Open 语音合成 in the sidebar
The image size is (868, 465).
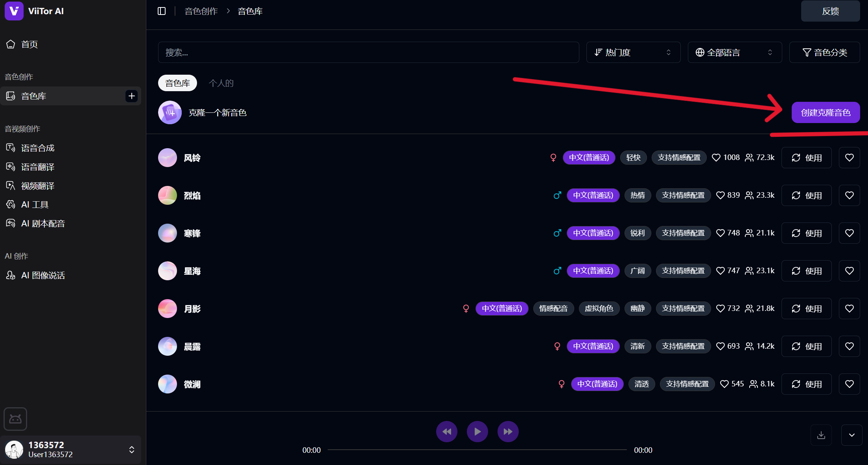point(38,148)
